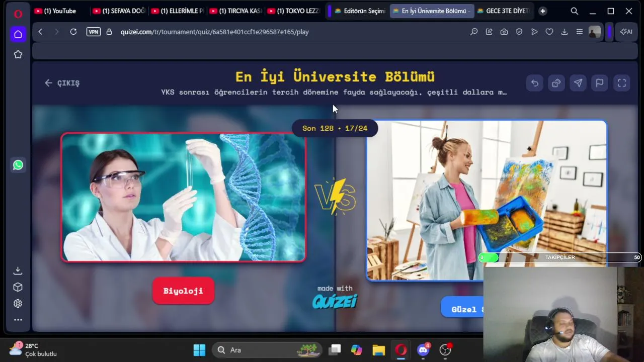Choose the Biyoloji scientist image
644x362 pixels.
pos(183,197)
